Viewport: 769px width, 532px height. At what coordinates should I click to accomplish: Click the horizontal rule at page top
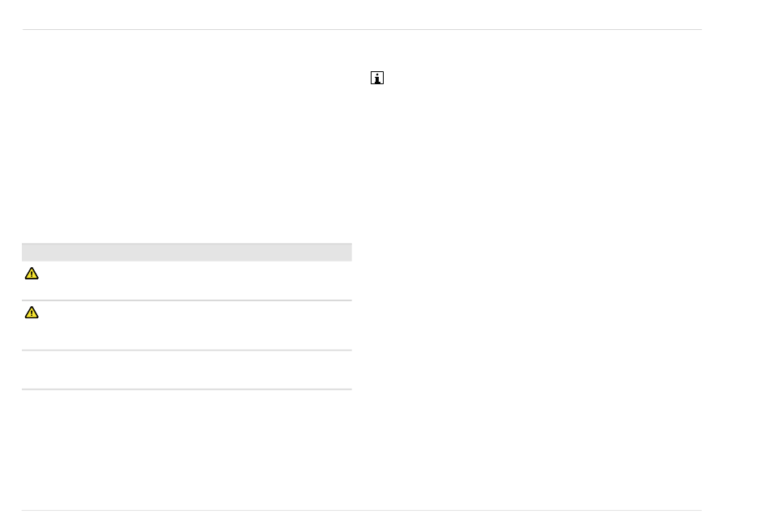click(362, 30)
